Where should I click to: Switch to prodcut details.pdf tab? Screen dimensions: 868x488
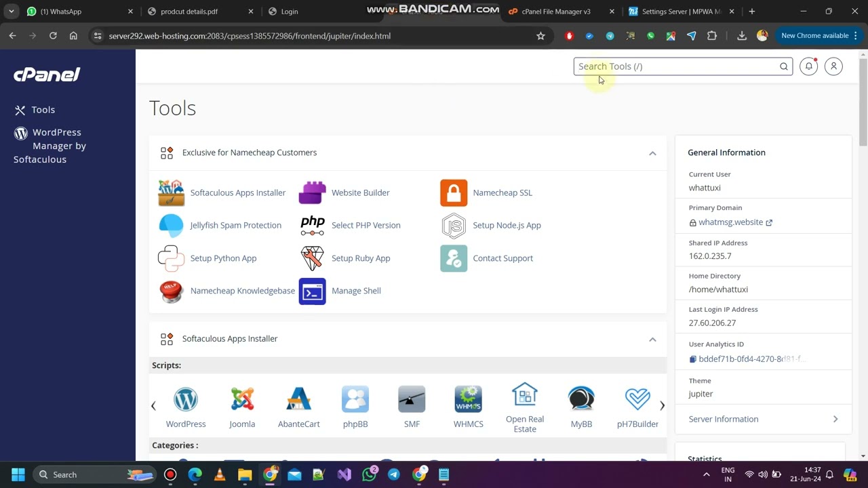201,12
